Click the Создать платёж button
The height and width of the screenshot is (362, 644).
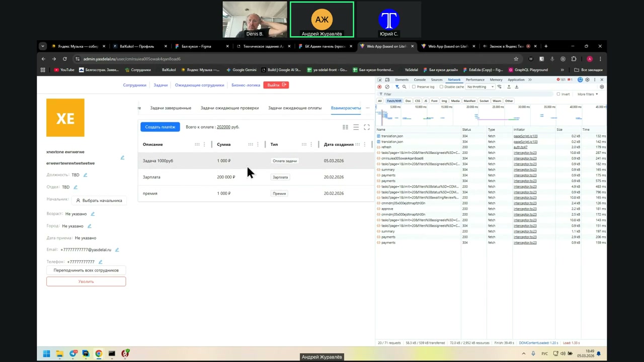point(160,127)
